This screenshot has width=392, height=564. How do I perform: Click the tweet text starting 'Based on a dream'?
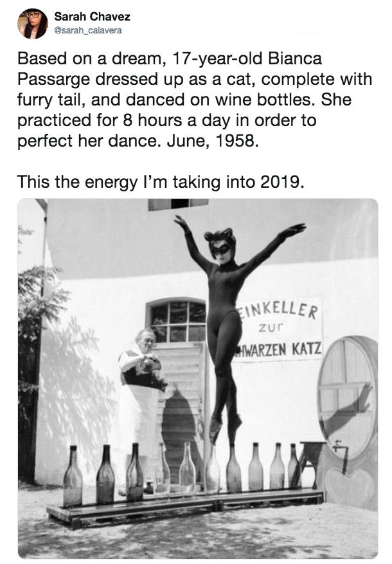tap(194, 100)
